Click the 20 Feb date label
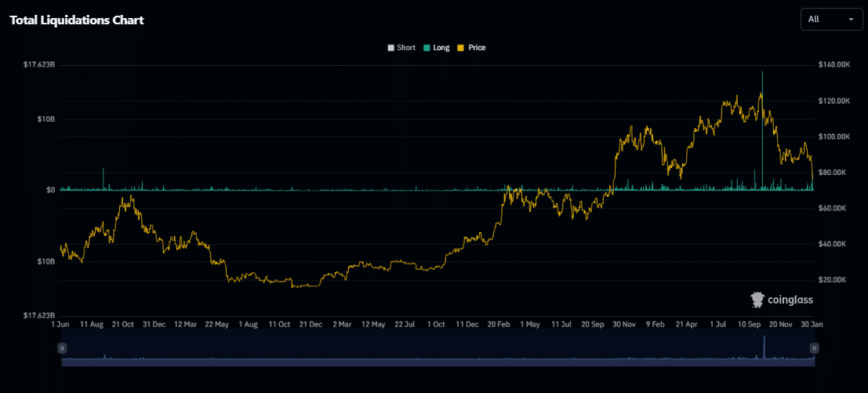 coord(499,325)
